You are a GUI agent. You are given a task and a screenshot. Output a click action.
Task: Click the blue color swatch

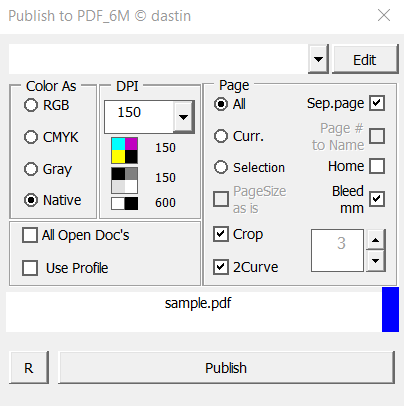[390, 309]
